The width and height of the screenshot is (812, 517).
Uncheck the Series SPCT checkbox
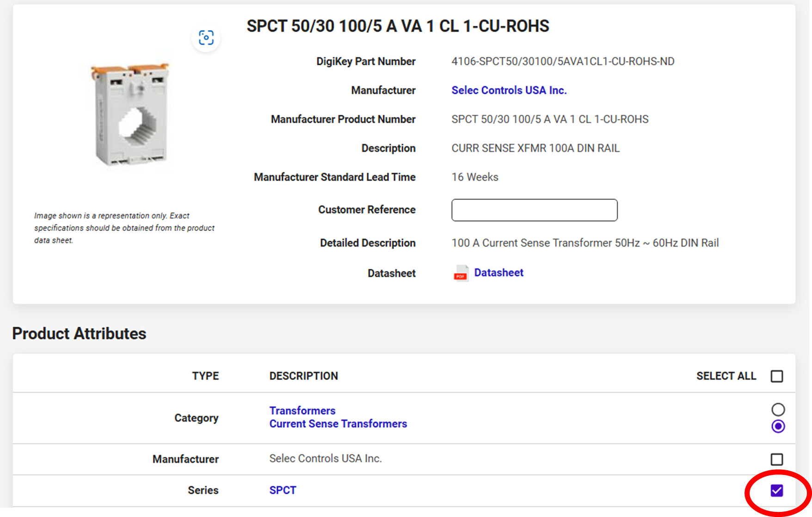tap(777, 490)
